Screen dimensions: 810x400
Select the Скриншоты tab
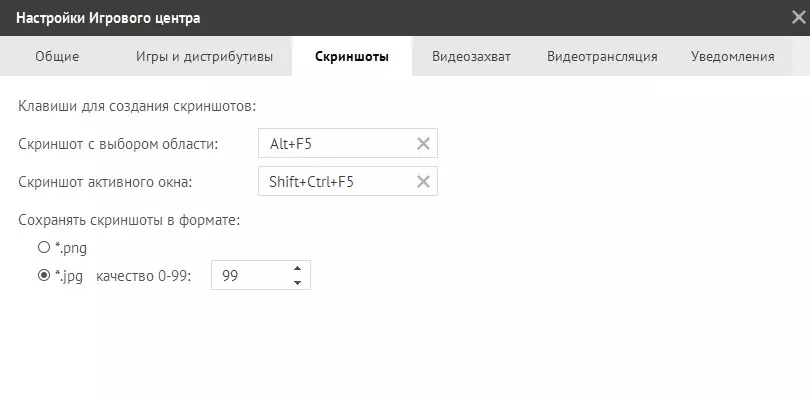click(x=352, y=57)
